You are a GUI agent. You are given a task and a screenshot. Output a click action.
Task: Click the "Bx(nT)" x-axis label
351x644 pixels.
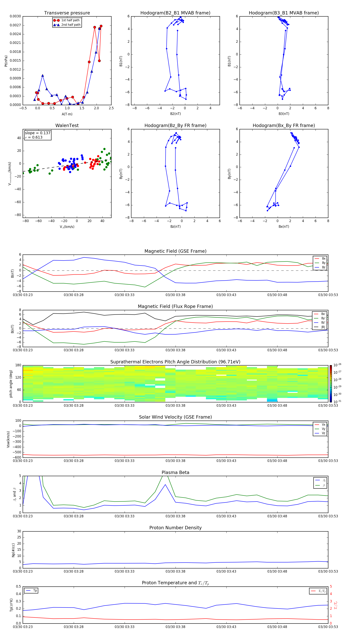(284, 227)
